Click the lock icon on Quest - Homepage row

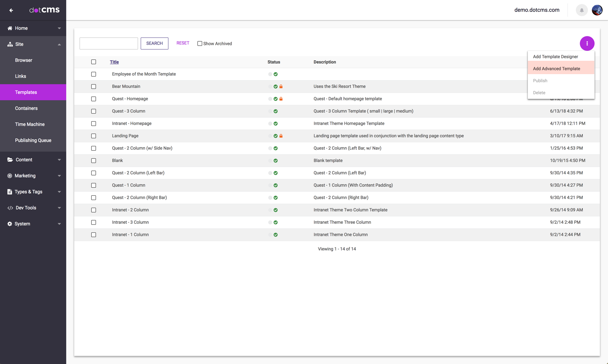click(281, 99)
